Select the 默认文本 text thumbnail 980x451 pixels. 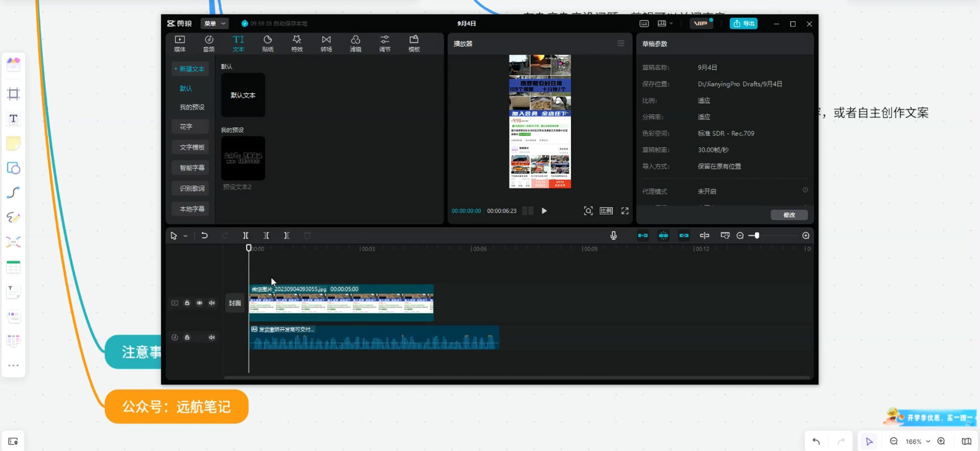click(243, 95)
